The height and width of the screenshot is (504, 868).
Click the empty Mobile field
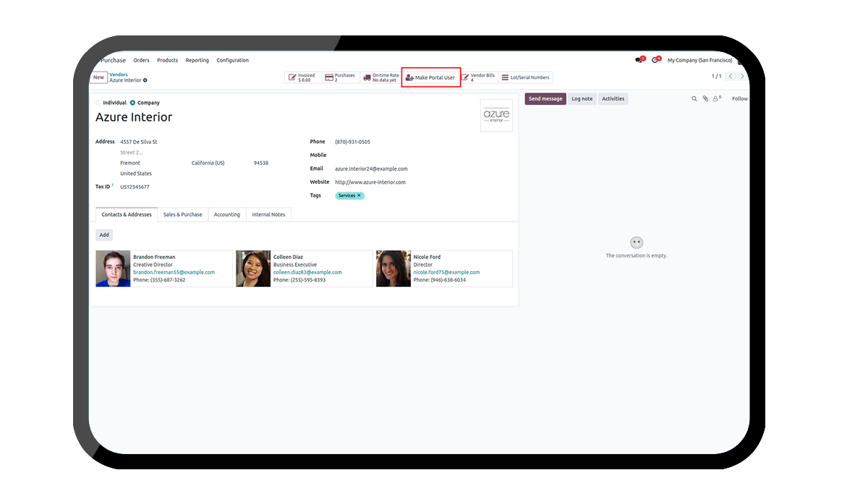pos(423,155)
